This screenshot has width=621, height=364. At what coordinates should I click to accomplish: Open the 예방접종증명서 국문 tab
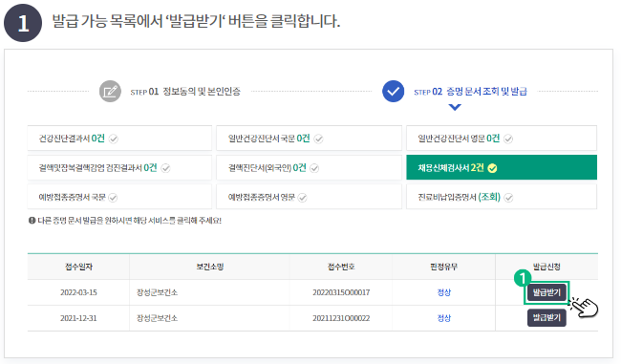point(119,197)
